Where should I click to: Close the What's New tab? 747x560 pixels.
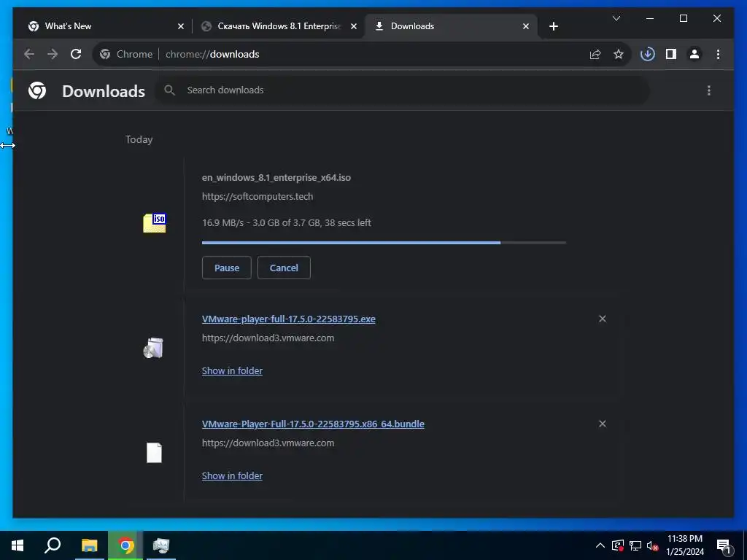[x=181, y=26]
